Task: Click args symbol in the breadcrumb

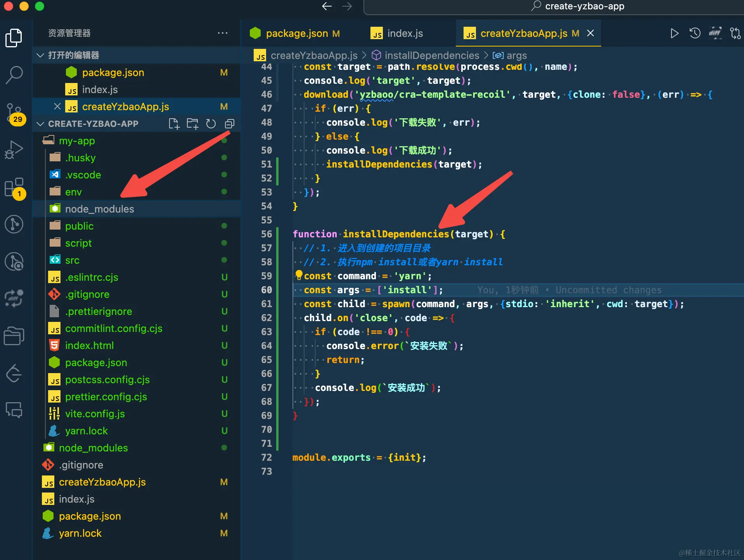Action: coord(517,55)
